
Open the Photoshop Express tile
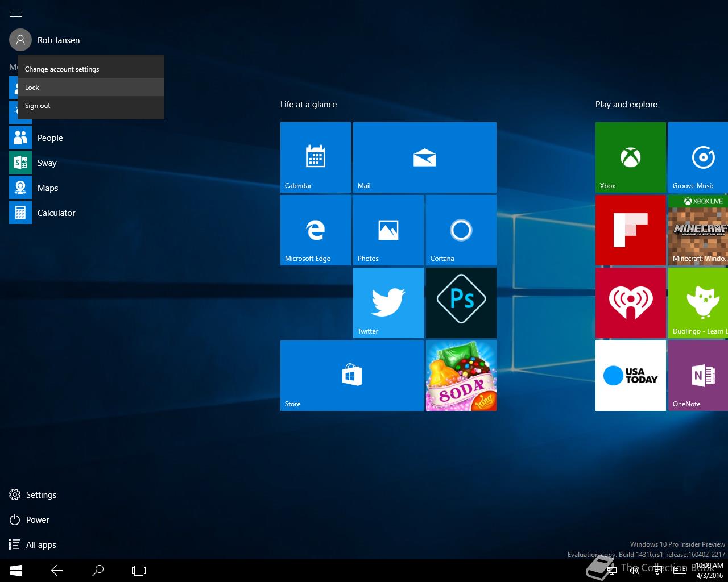(x=461, y=303)
